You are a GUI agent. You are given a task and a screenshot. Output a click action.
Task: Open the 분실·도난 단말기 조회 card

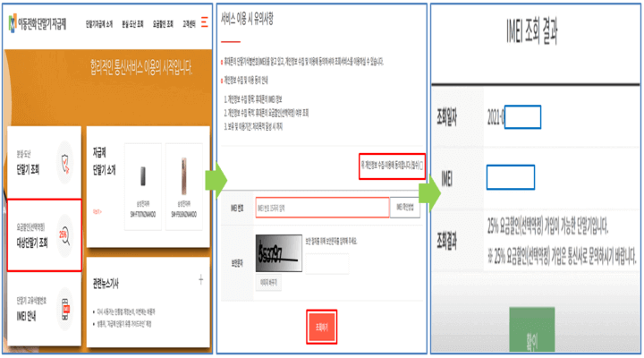(x=45, y=162)
